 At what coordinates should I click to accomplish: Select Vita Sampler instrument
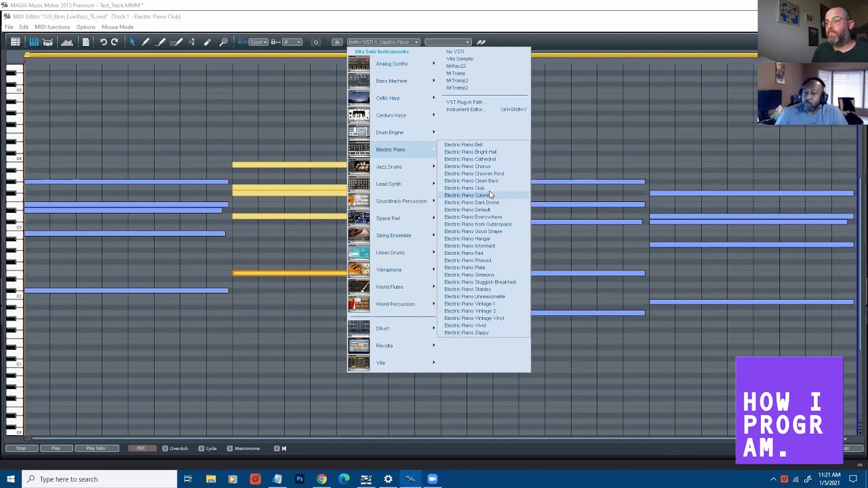point(460,59)
